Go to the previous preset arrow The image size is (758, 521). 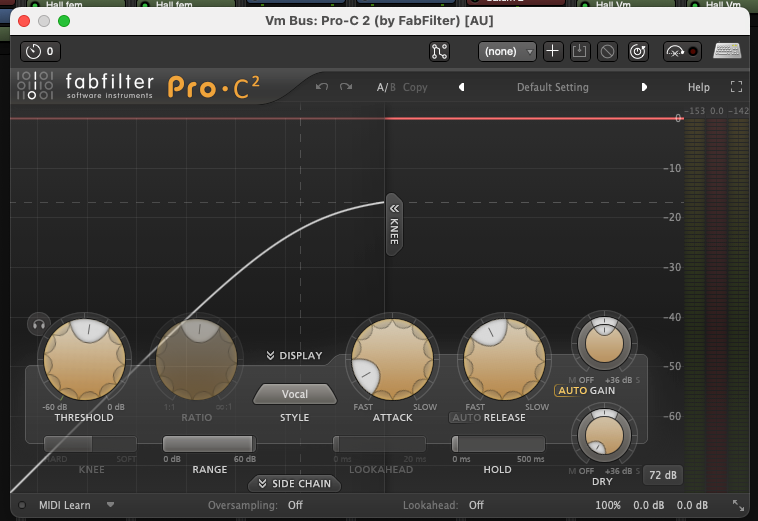pyautogui.click(x=461, y=87)
